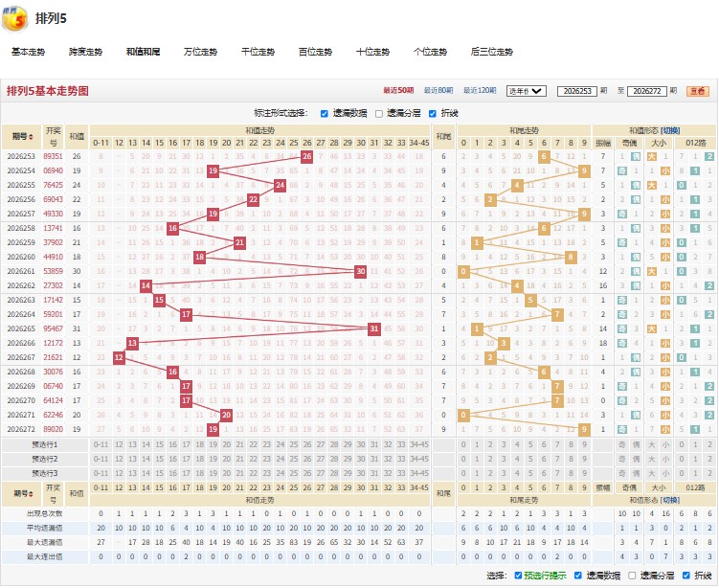Viewport: 719px width, 588px height.
Task: Select 34-45 in the 预选行3 row
Action: [x=419, y=473]
